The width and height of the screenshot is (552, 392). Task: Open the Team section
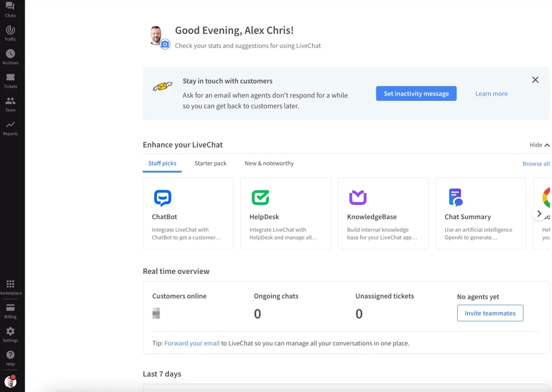[10, 102]
